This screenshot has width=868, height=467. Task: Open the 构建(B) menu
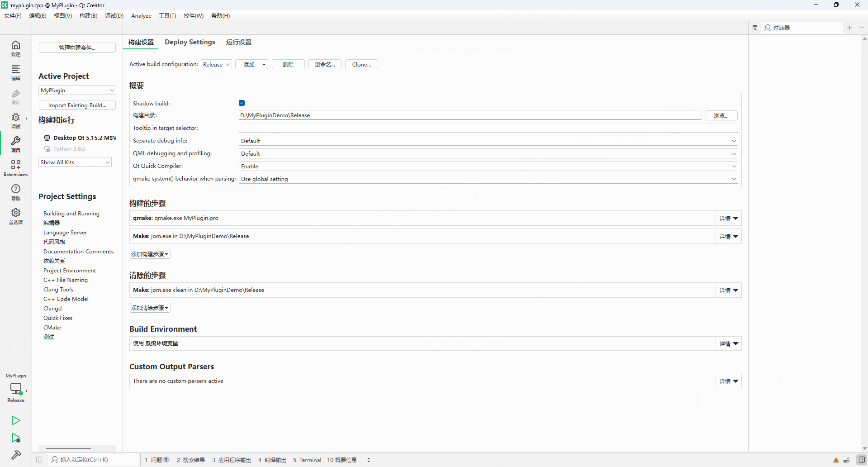[88, 16]
